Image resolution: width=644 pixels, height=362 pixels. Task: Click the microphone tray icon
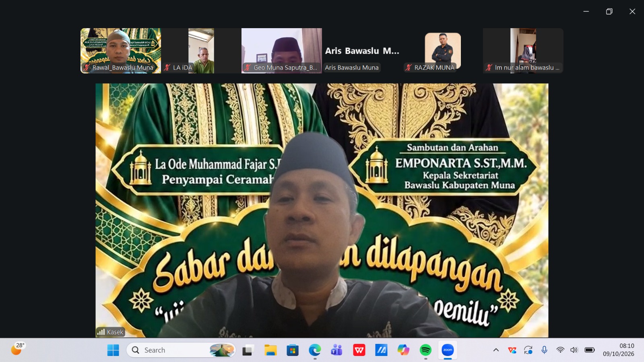pyautogui.click(x=544, y=350)
